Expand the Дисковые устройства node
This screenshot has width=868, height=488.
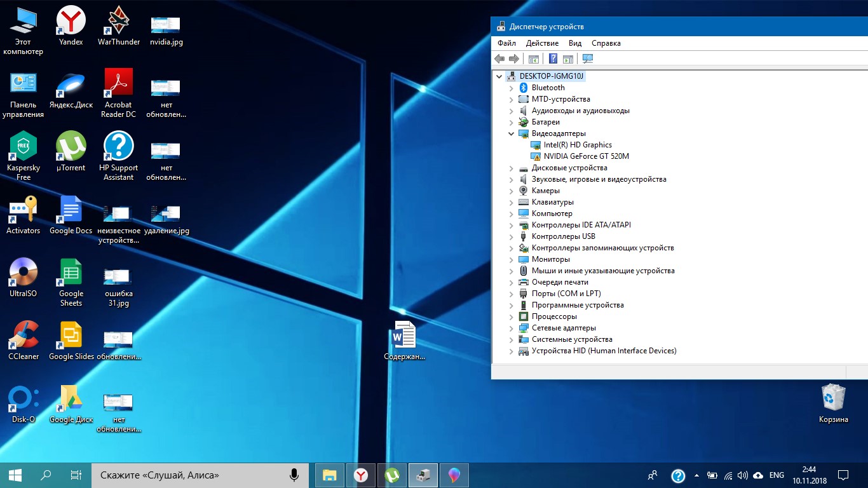511,168
